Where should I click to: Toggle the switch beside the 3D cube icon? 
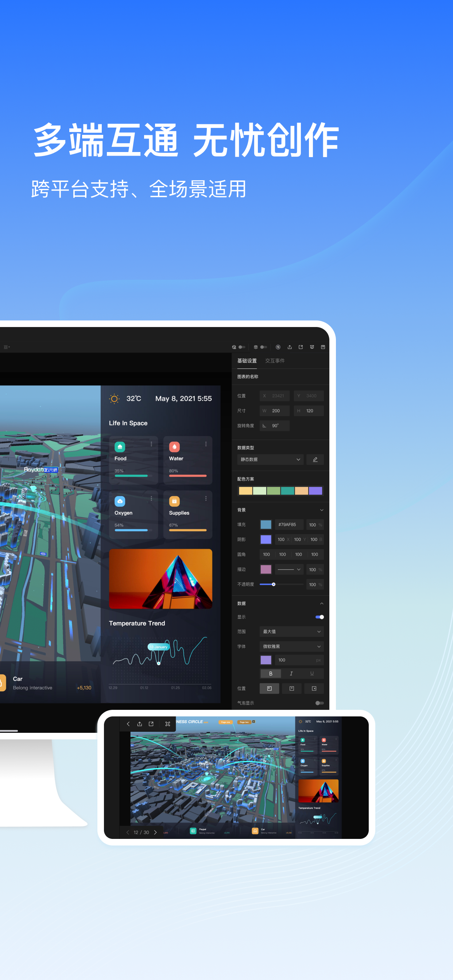click(242, 347)
